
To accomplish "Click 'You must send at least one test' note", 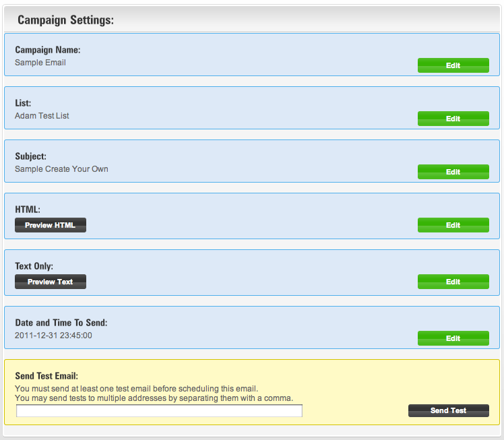I will (136, 389).
